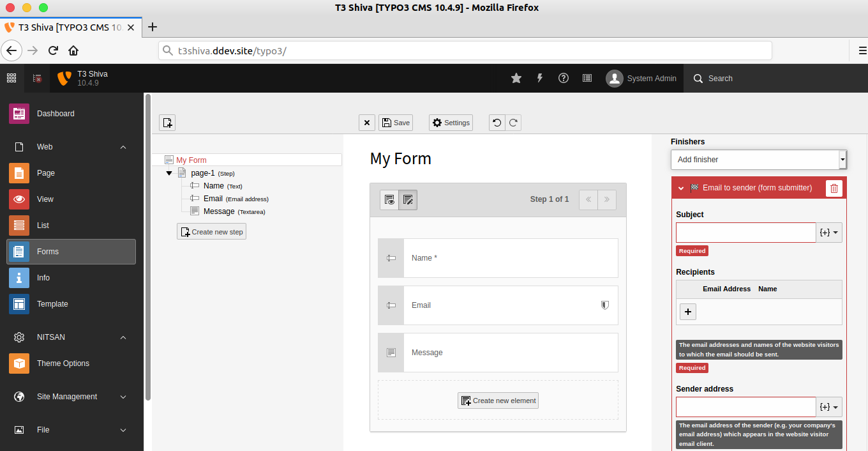Screen dimensions: 868x451
Task: Open the Add finisher dropdown
Action: click(758, 159)
